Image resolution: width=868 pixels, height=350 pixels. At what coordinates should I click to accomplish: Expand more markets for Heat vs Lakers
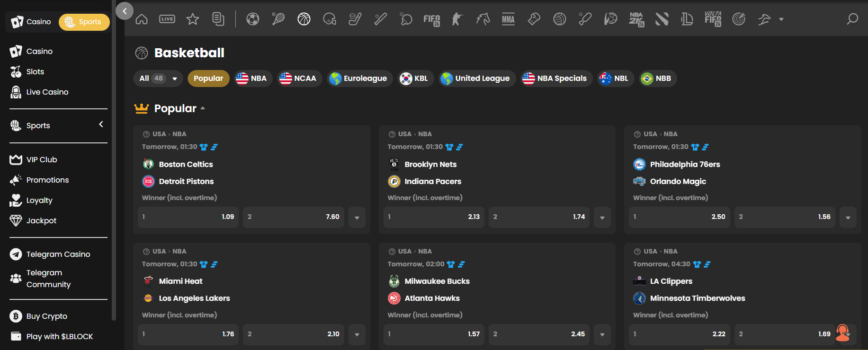click(x=357, y=334)
